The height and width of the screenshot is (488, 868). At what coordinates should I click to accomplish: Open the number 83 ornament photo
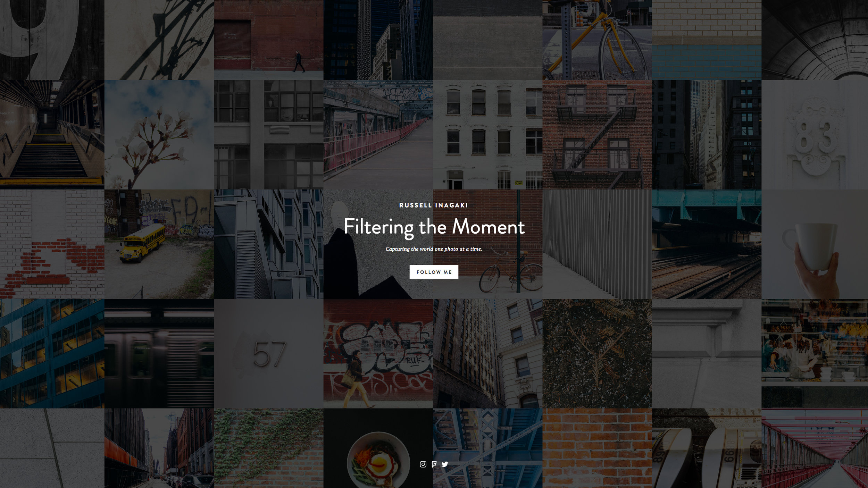click(815, 135)
